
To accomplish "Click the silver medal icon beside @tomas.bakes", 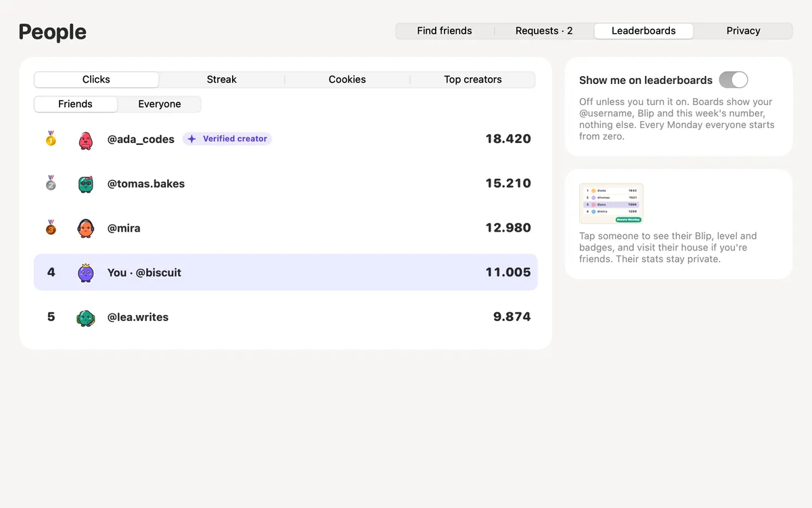I will point(51,184).
